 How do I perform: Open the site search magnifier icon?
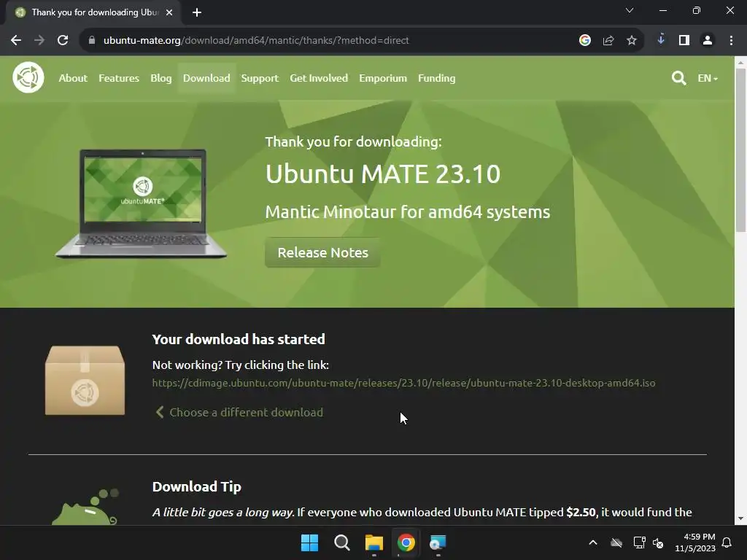pyautogui.click(x=678, y=77)
